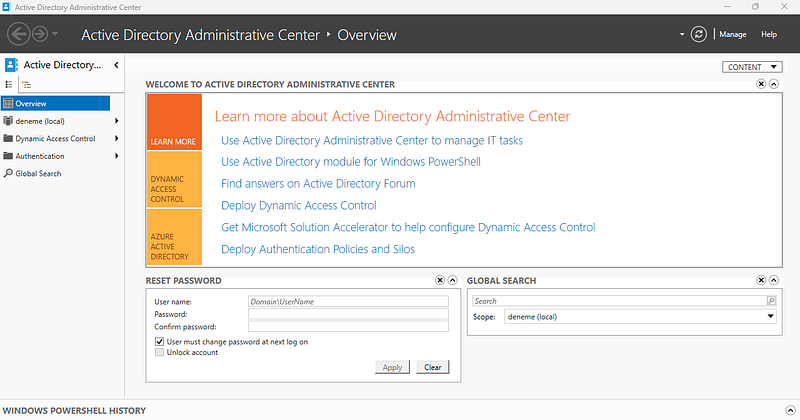Image resolution: width=800 pixels, height=420 pixels.
Task: Open the Scope dropdown showing deneme (local)
Action: [640, 316]
